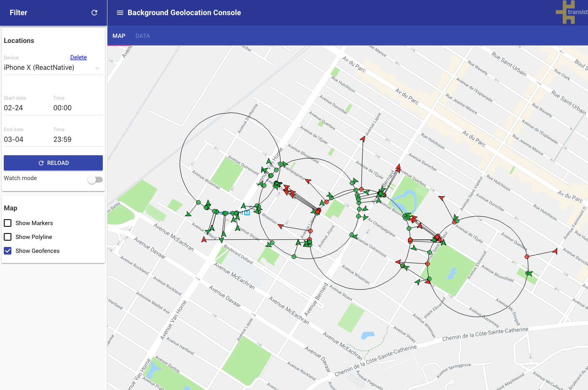Image resolution: width=588 pixels, height=390 pixels.
Task: Click the Avenue Springgrove street label
Action: [454, 371]
